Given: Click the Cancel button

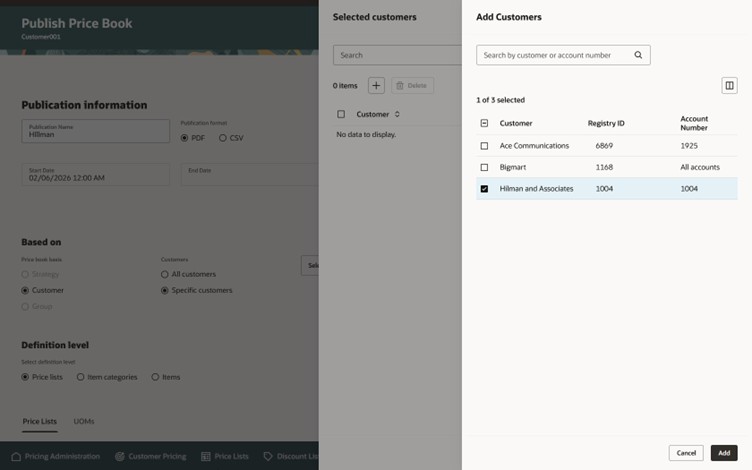Looking at the screenshot, I should (x=686, y=453).
